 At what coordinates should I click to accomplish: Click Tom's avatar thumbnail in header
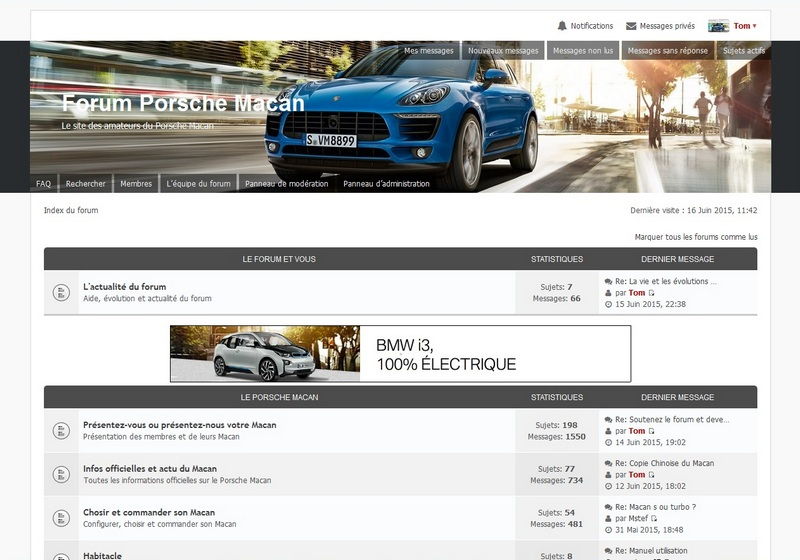point(718,26)
